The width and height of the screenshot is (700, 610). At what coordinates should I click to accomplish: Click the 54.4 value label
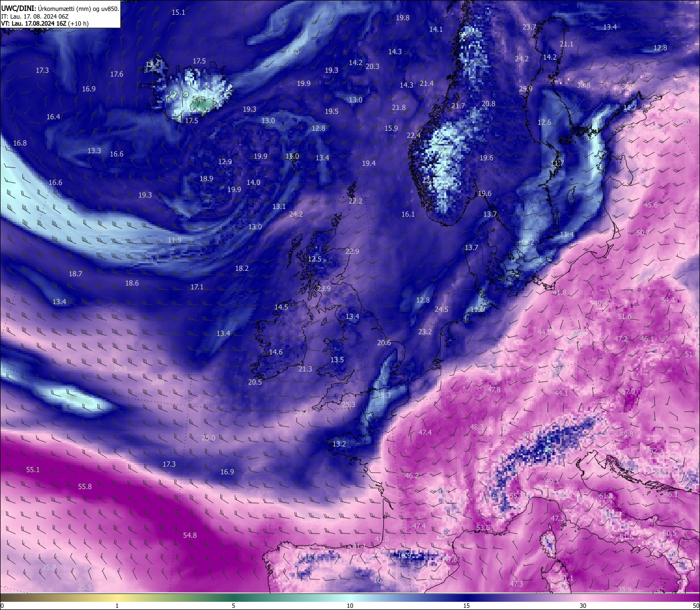tap(668, 300)
